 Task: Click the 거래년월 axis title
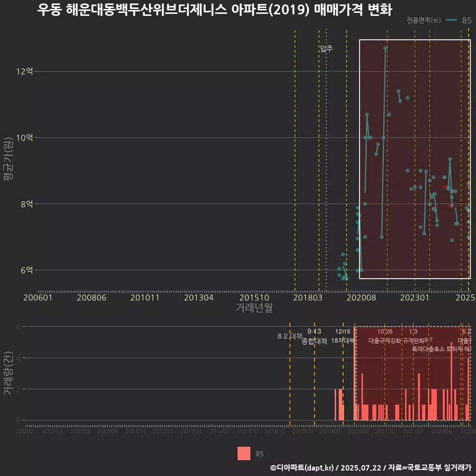[x=254, y=307]
